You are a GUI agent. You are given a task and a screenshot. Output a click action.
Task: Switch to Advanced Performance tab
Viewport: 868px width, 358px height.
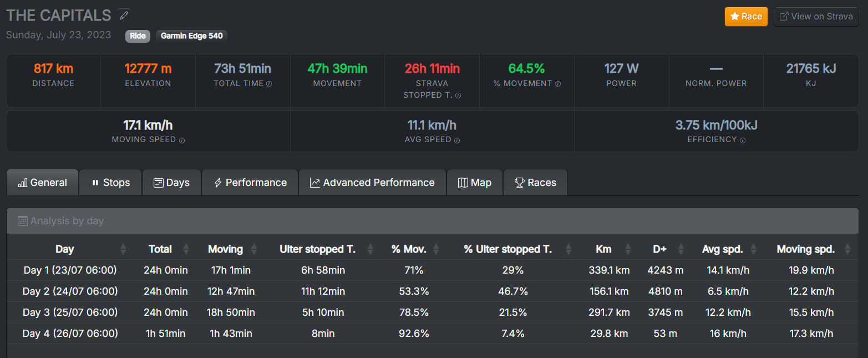372,183
